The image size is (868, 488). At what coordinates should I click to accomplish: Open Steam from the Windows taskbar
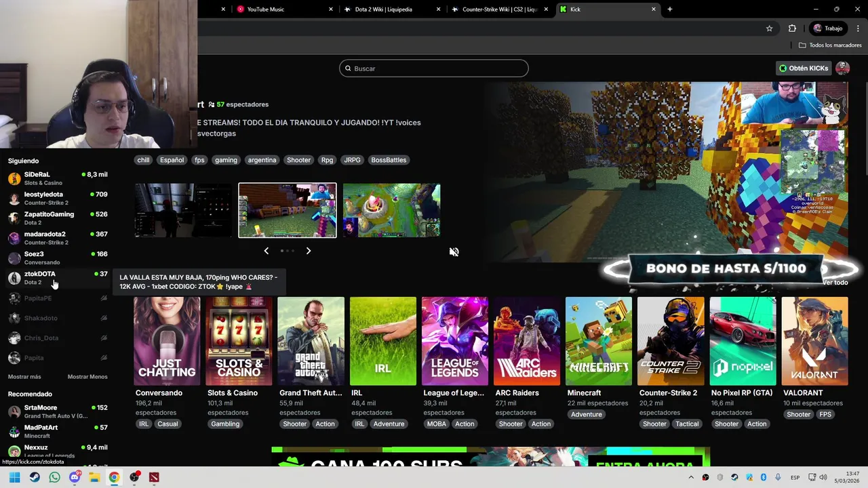[x=35, y=477]
